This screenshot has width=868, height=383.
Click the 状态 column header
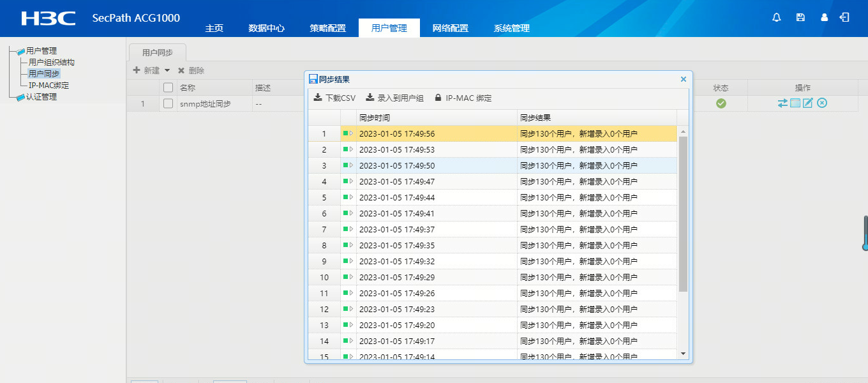tap(721, 87)
